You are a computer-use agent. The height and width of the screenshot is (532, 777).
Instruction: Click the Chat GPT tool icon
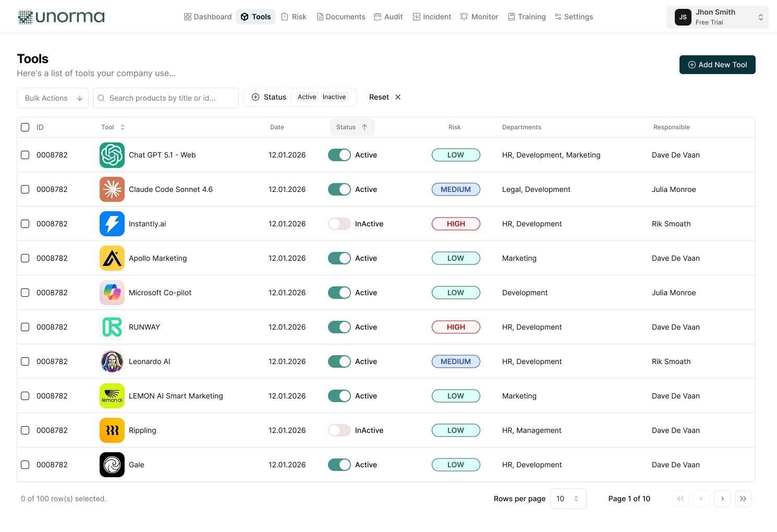point(112,155)
